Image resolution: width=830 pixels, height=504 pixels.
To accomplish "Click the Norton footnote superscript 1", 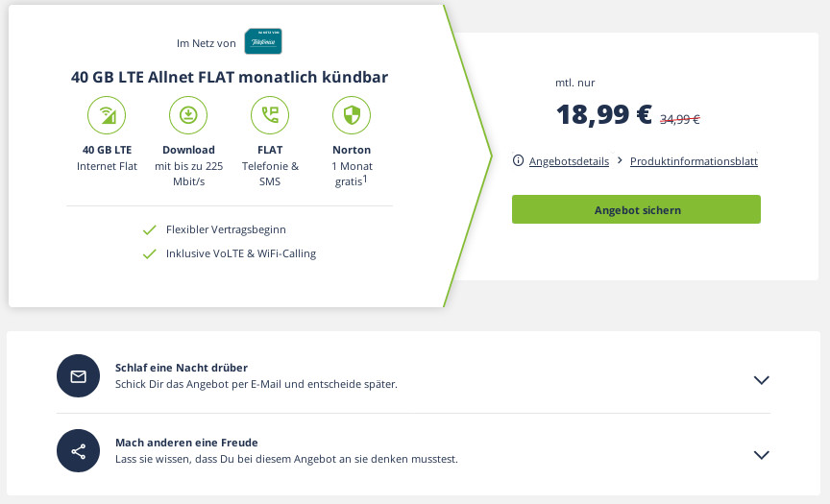I will (x=365, y=178).
